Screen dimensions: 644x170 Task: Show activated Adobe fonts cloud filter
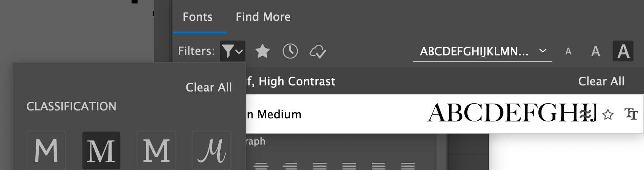(x=317, y=52)
